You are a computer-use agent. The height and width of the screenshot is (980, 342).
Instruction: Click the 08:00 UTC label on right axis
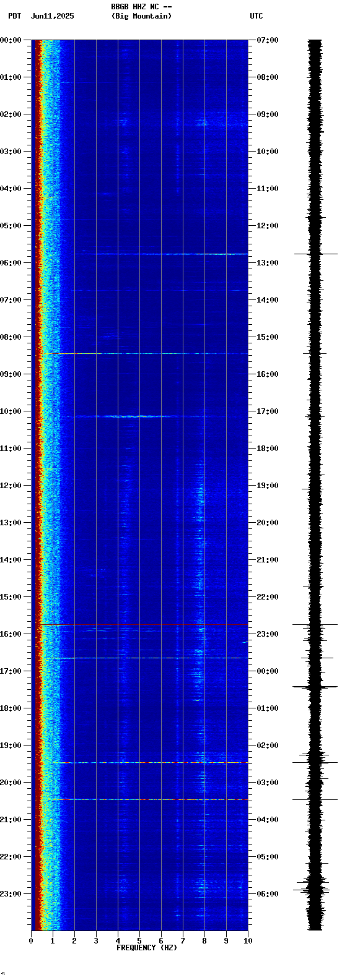coord(268,77)
